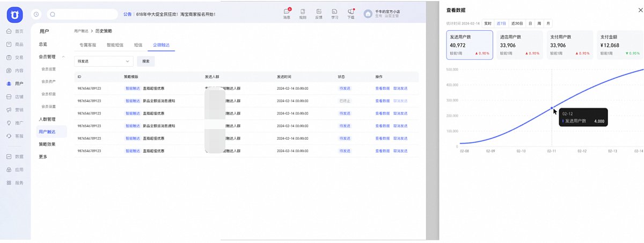Click the highlighted data point on the chart line

click(552, 108)
